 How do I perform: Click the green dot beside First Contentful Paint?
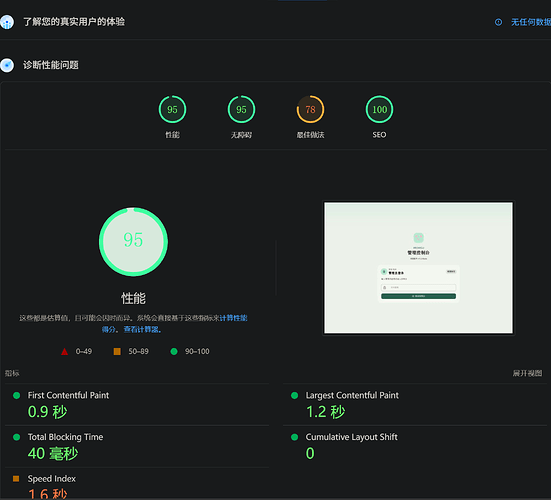(16, 395)
